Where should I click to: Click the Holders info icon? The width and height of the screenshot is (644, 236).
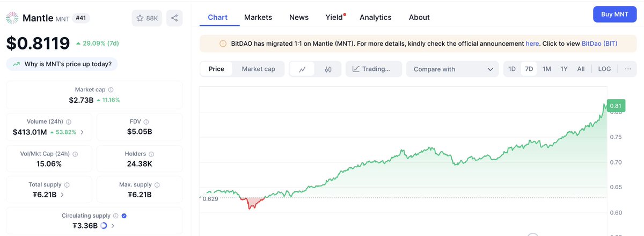(x=150, y=154)
